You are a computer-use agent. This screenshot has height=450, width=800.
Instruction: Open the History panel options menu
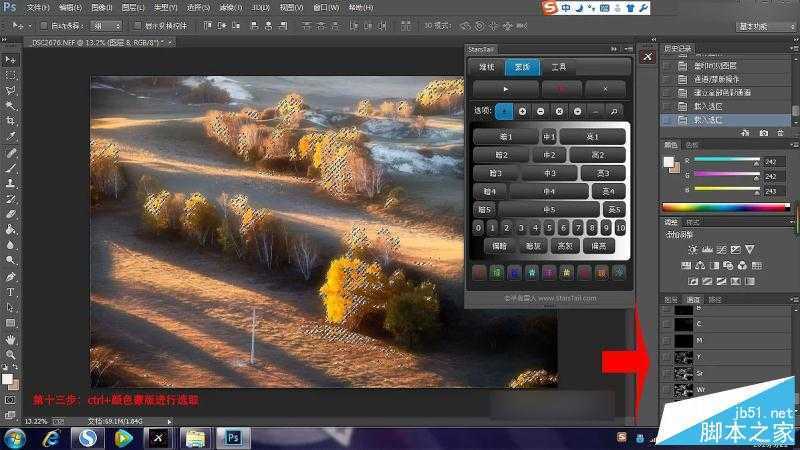coord(792,48)
